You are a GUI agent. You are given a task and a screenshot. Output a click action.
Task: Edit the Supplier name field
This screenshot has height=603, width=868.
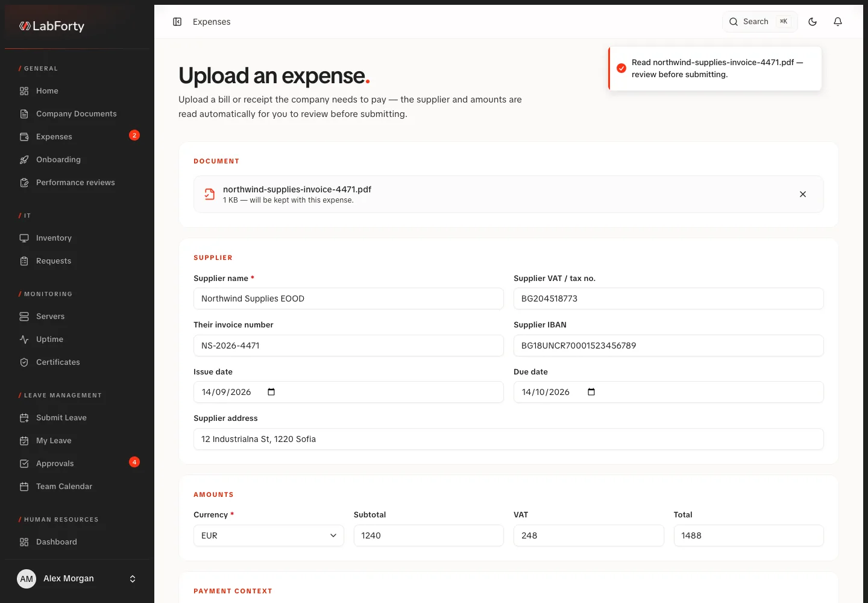click(x=348, y=298)
